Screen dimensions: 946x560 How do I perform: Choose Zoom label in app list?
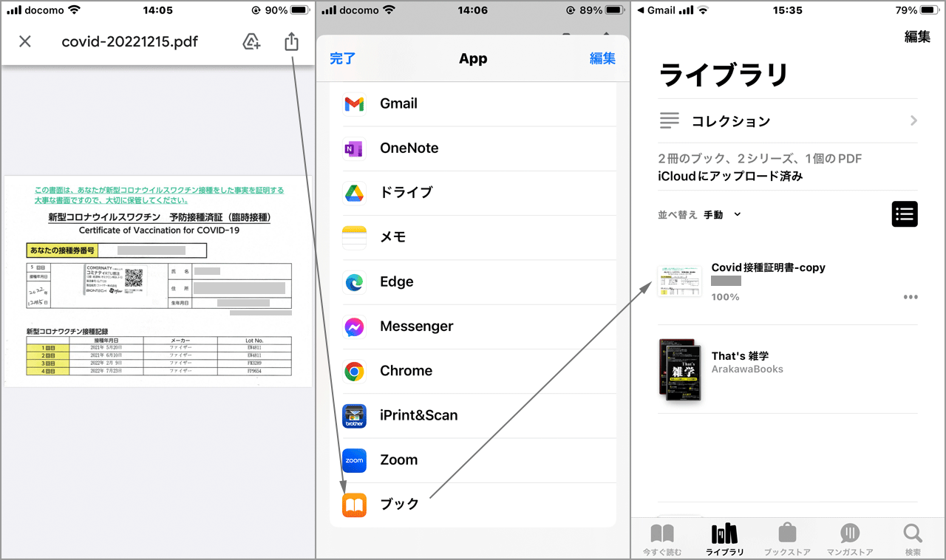click(398, 460)
